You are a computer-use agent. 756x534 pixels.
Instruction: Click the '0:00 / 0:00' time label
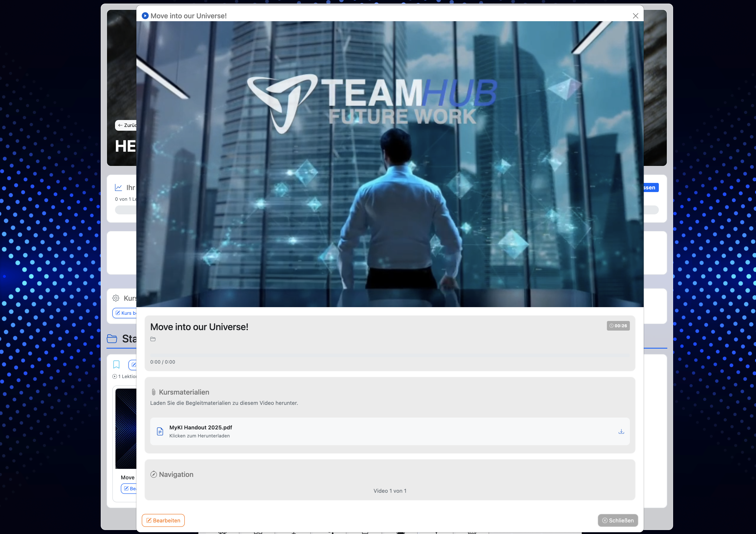163,362
